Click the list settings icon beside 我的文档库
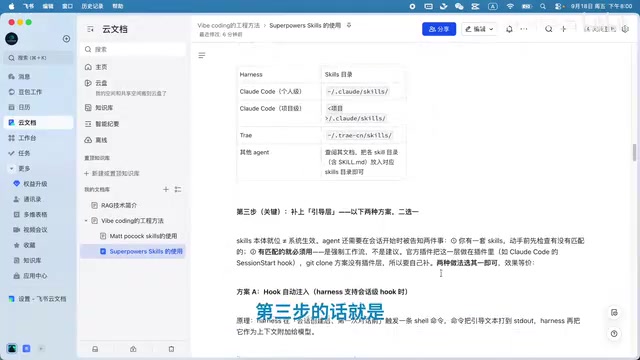Screen dimensions: 640x360 tap(178, 189)
